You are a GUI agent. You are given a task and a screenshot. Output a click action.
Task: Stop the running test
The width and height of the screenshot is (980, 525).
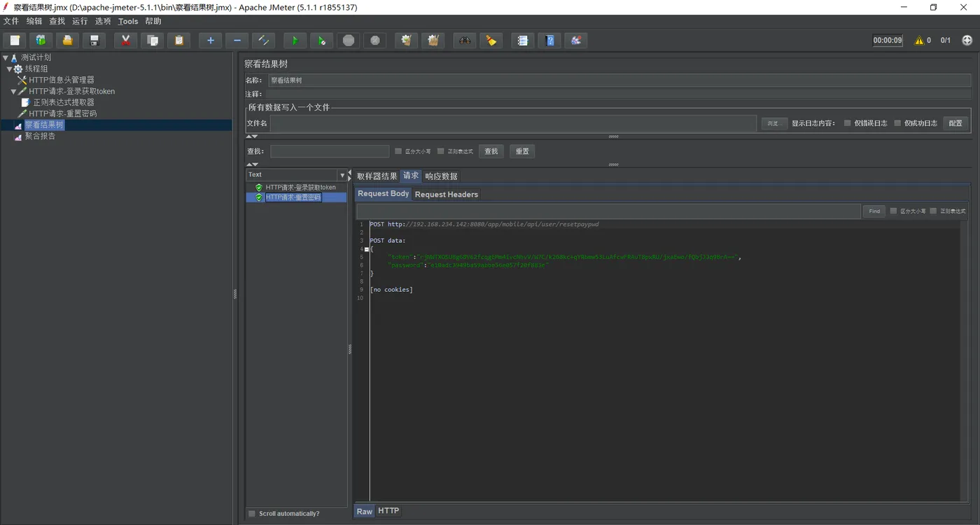[x=348, y=40]
